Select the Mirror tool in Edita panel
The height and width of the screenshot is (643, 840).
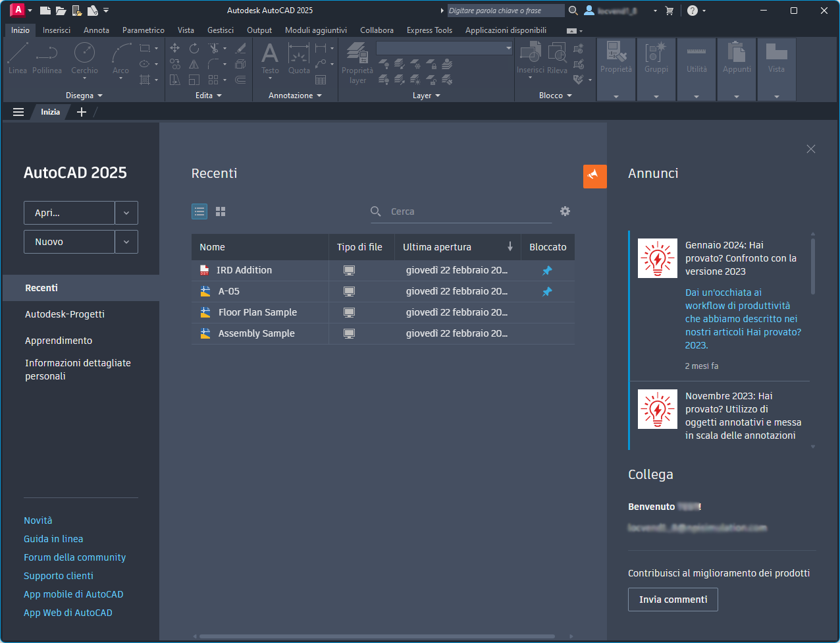point(194,64)
